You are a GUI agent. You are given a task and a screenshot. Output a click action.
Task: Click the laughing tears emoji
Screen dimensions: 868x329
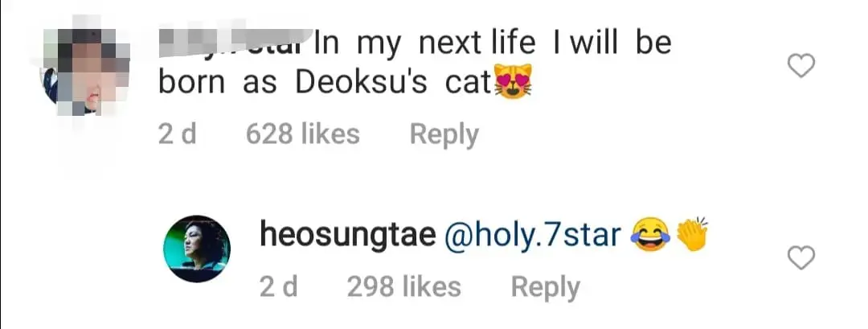651,235
